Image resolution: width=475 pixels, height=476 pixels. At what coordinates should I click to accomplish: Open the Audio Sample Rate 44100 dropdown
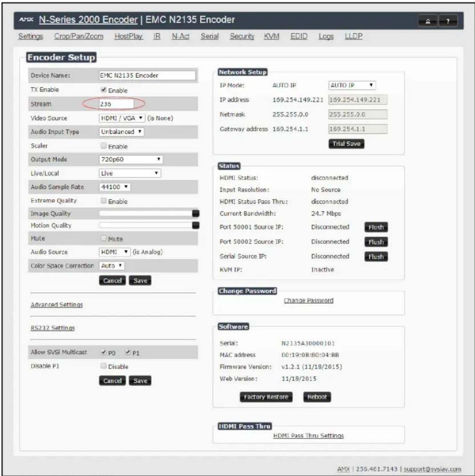(x=115, y=187)
